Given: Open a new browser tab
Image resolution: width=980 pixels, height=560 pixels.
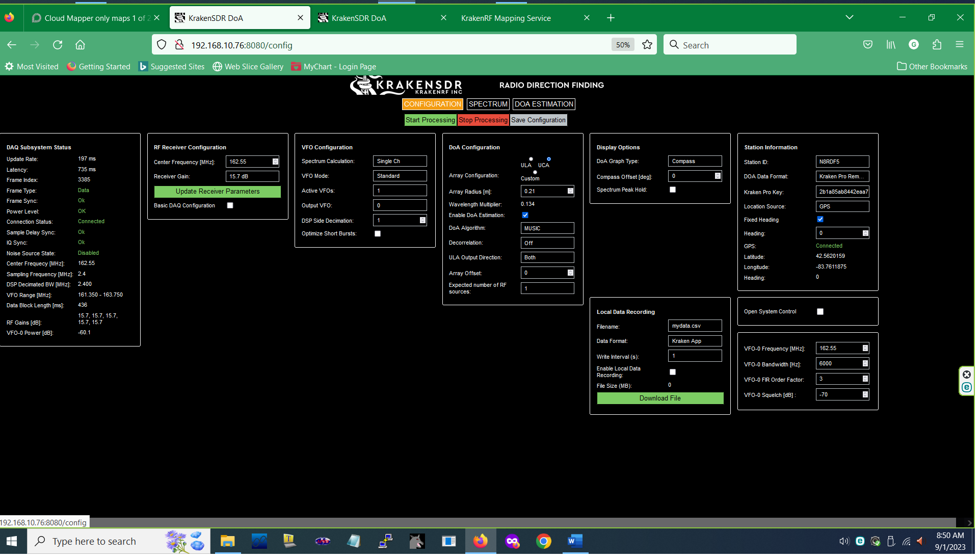Looking at the screenshot, I should pos(611,18).
